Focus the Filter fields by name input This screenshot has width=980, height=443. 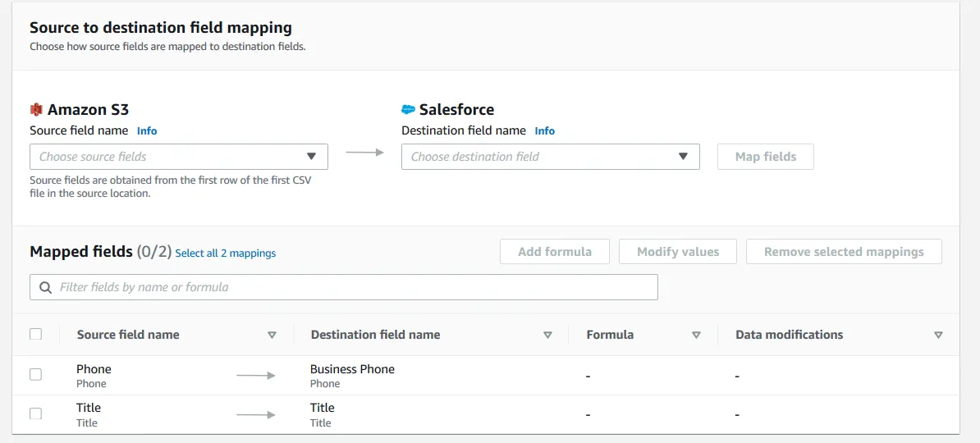(344, 287)
